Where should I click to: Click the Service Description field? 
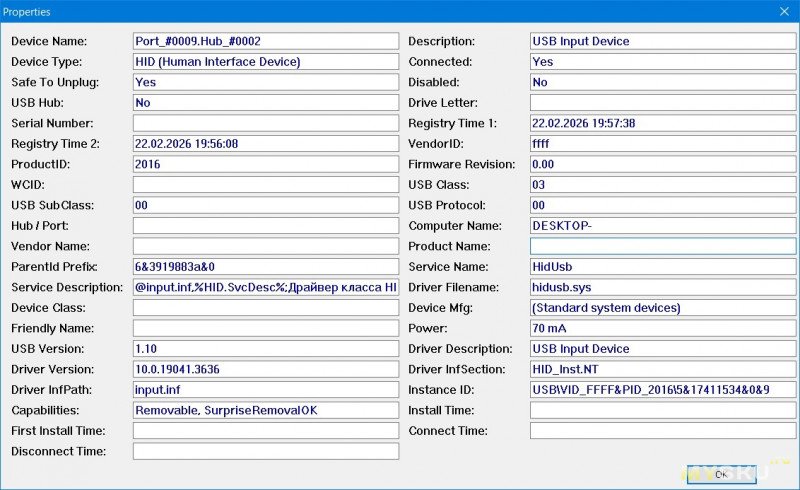pyautogui.click(x=265, y=287)
